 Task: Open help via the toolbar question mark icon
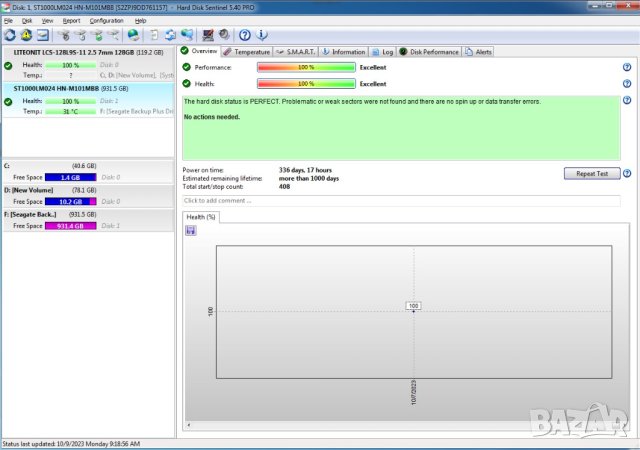tap(245, 35)
